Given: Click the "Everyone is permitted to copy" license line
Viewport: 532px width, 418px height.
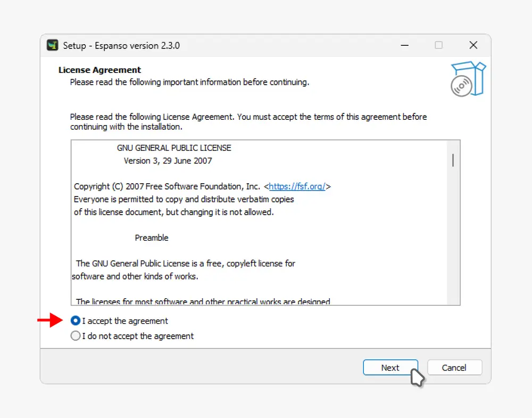Looking at the screenshot, I should pyautogui.click(x=184, y=199).
